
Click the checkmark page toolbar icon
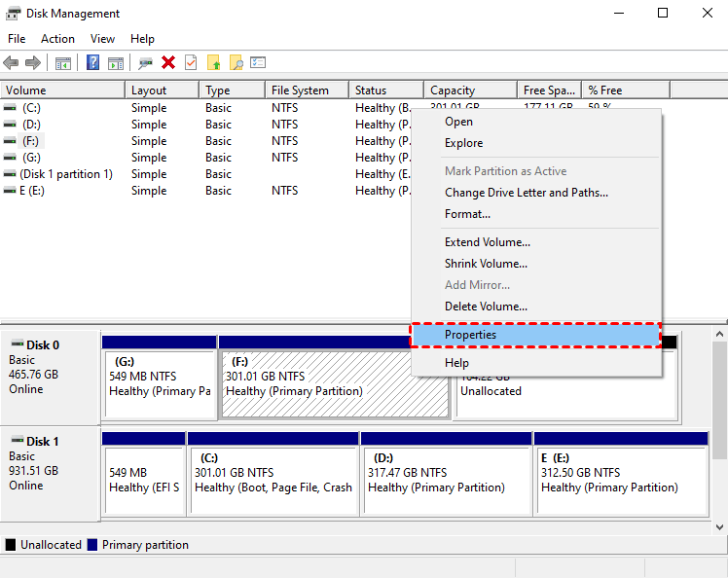point(190,63)
